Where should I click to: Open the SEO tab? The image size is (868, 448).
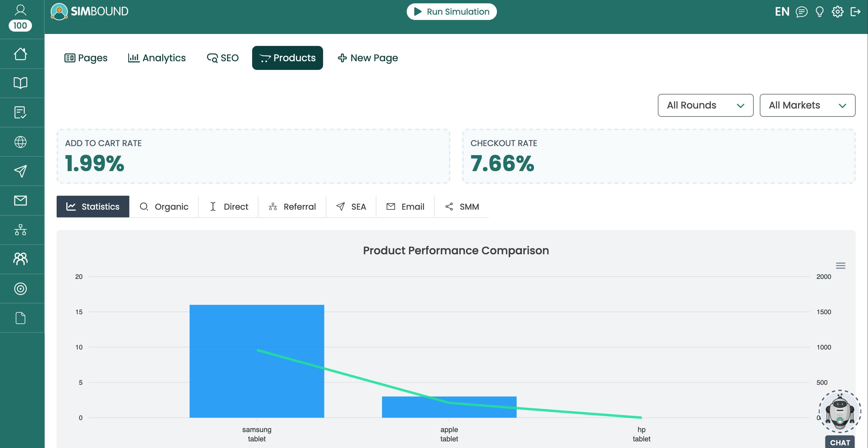pos(223,58)
